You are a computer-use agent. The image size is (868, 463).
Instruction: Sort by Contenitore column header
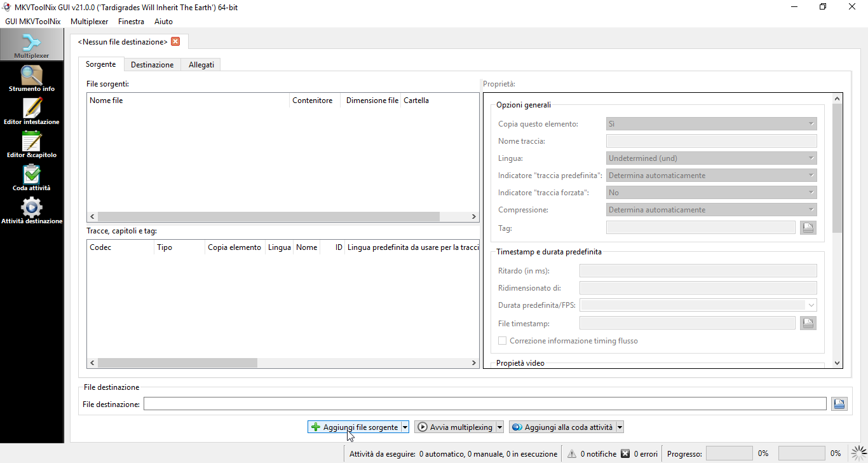click(315, 100)
